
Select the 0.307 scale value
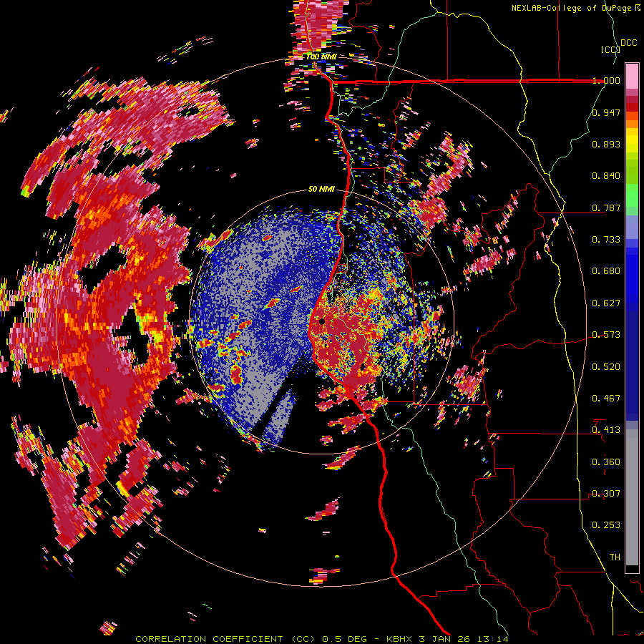click(x=606, y=493)
